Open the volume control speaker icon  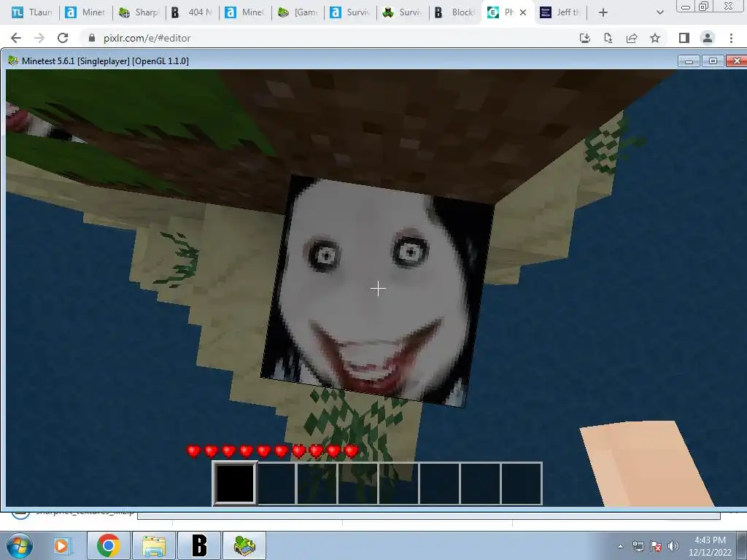point(673,546)
